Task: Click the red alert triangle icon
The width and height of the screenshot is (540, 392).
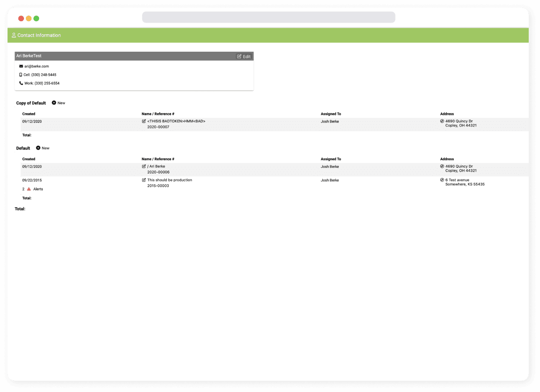Action: click(x=29, y=189)
